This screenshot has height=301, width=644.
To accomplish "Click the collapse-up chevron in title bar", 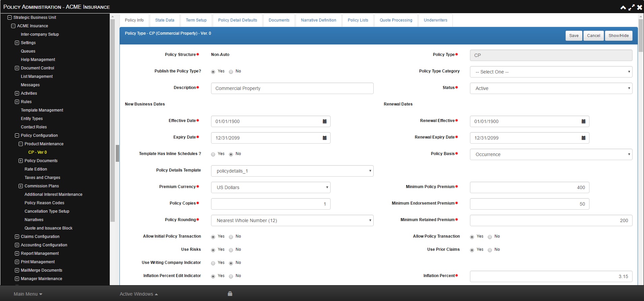I will point(623,7).
